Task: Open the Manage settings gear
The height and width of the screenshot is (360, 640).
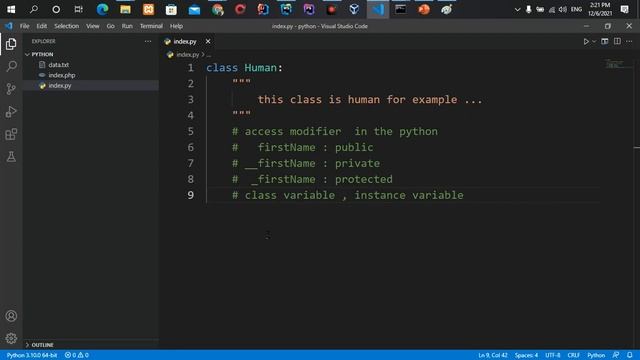Action: [11, 338]
